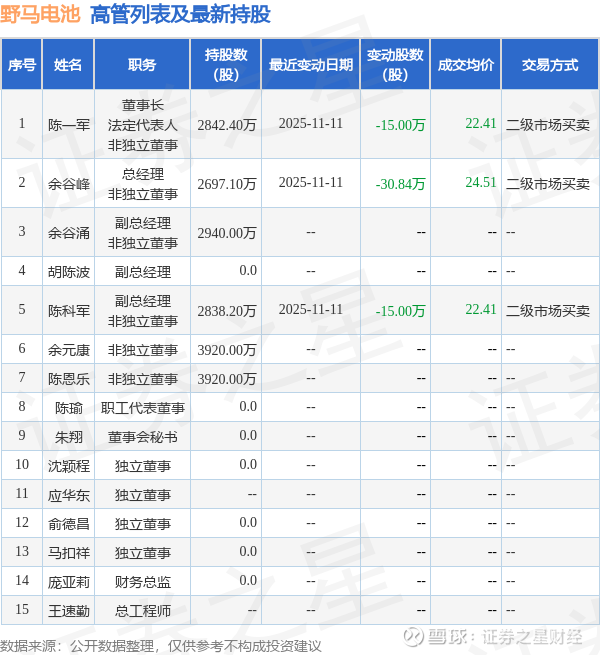
Task: Click 陈一军's position 董事长 法定代表人
Action: (142, 115)
